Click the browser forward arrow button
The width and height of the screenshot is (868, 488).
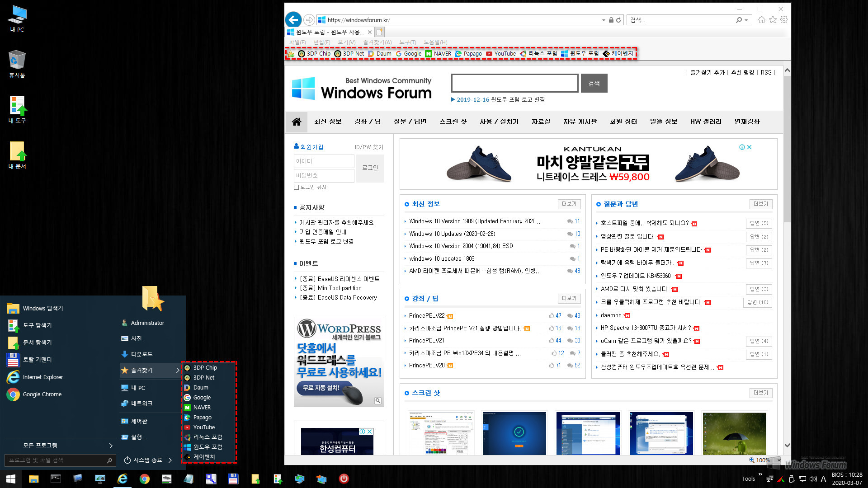coord(309,20)
